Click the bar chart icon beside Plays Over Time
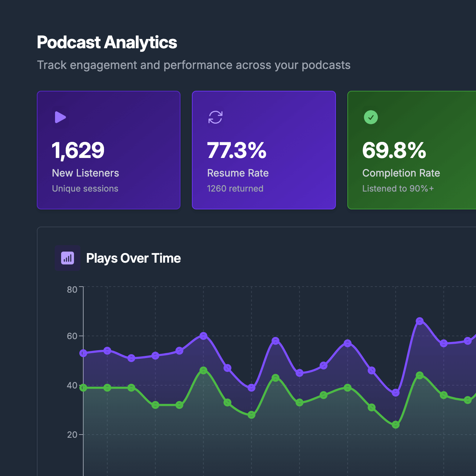476x476 pixels. click(x=68, y=258)
